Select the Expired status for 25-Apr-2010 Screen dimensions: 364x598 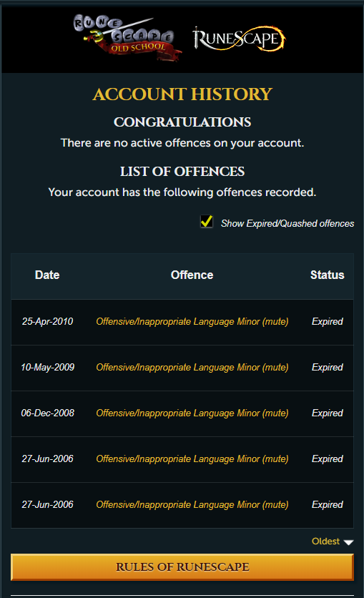[x=327, y=321]
